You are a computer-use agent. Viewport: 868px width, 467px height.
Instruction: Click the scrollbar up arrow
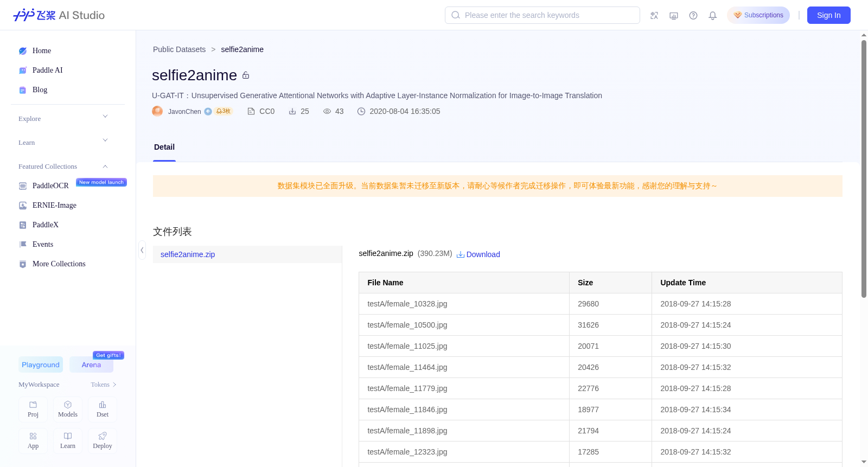pyautogui.click(x=864, y=35)
